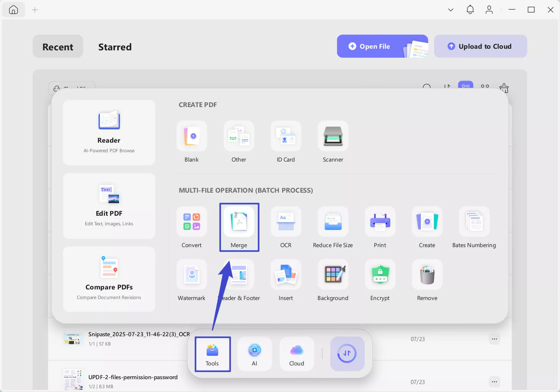Create PDF from Scanner
This screenshot has width=560, height=392.
coord(333,141)
